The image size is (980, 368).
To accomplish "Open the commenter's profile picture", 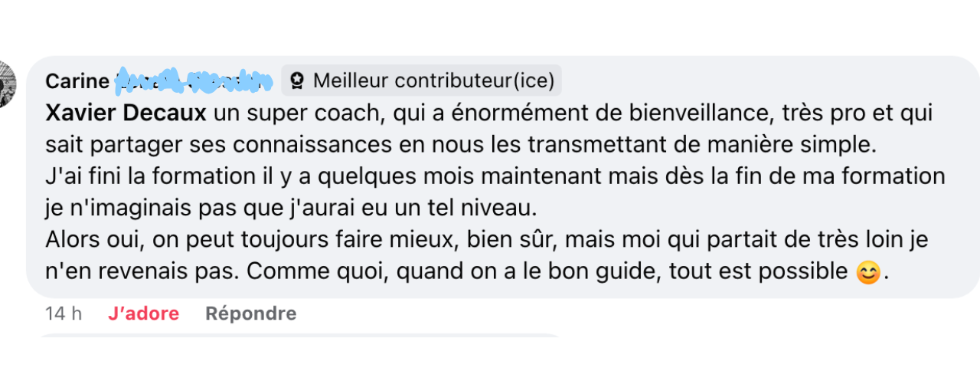I will pyautogui.click(x=8, y=82).
